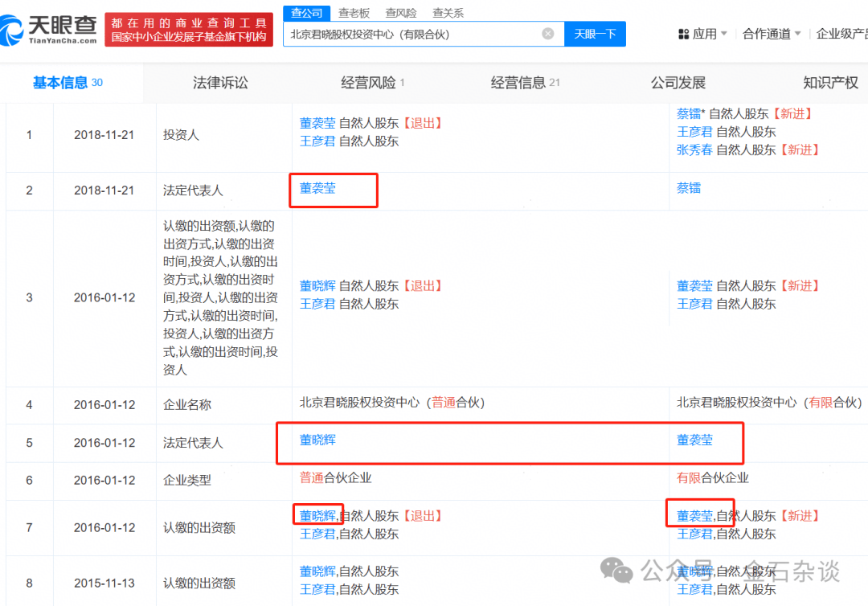Switch to the 查老板 search tab
The height and width of the screenshot is (606, 868).
click(x=355, y=12)
